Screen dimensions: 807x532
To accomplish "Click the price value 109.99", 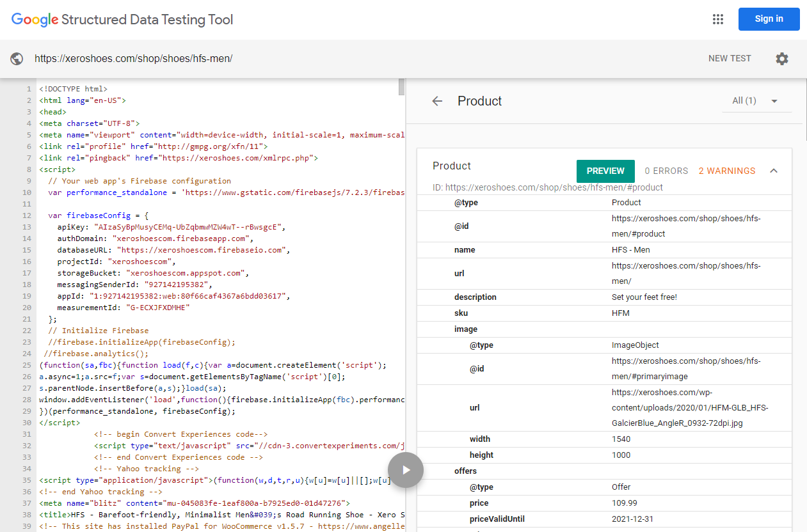I will (624, 503).
